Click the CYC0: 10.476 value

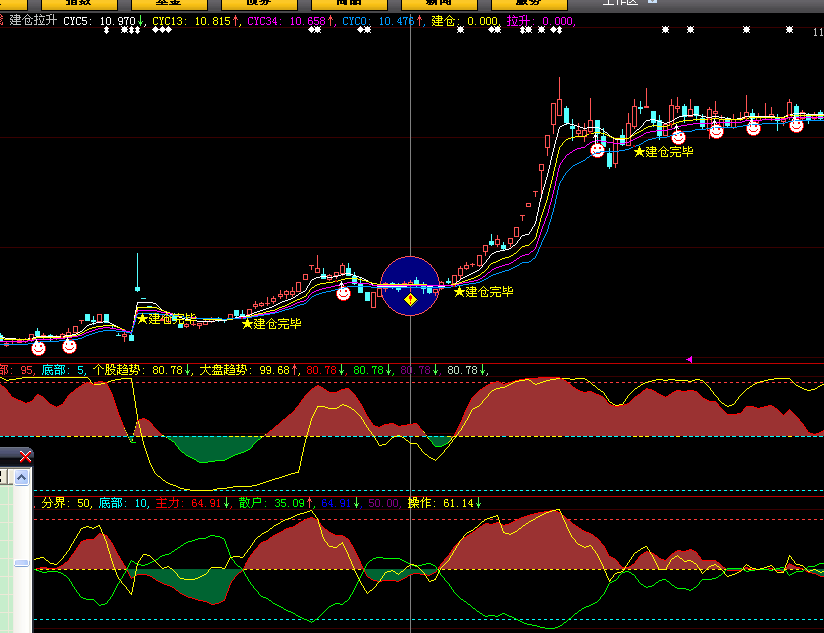(x=383, y=21)
